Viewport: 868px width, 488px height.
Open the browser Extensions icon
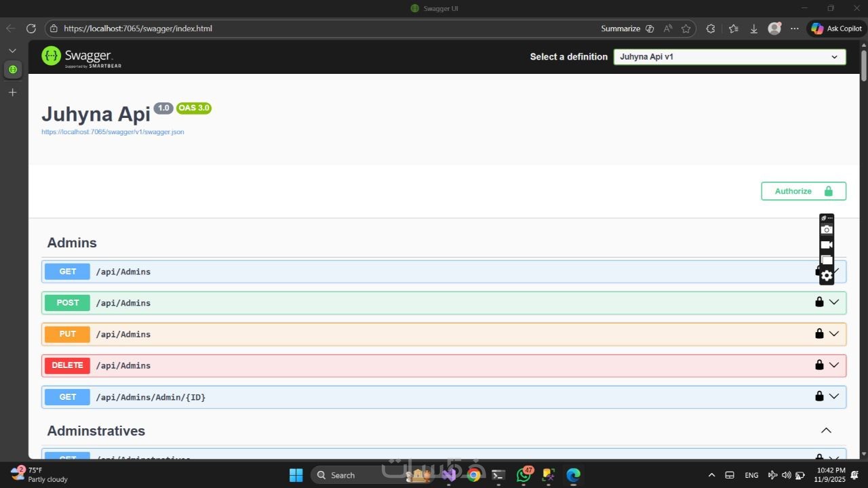[711, 28]
